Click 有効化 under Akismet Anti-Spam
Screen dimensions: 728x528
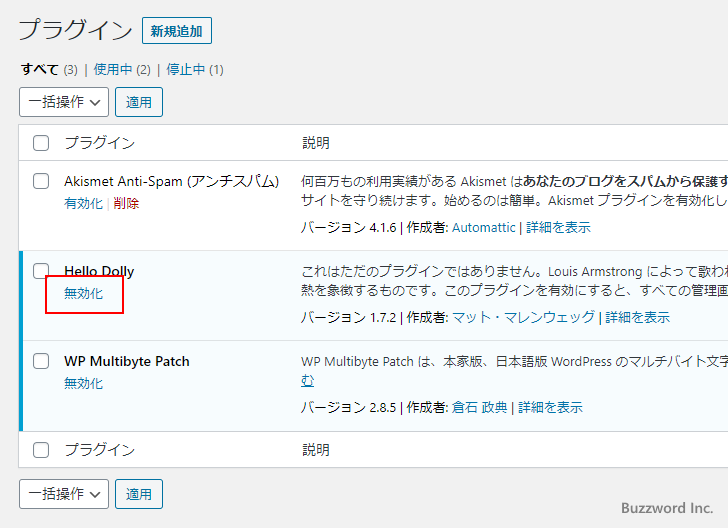tap(83, 203)
